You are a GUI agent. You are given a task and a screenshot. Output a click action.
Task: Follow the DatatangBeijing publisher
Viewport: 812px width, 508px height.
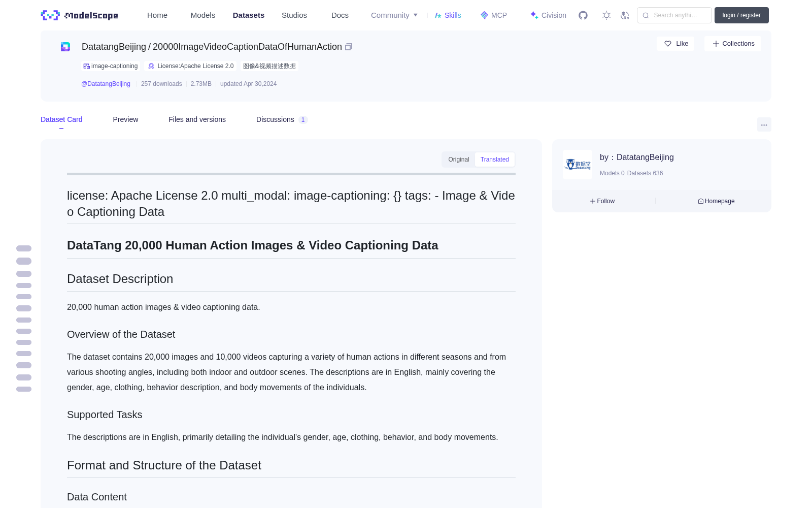[x=602, y=201]
